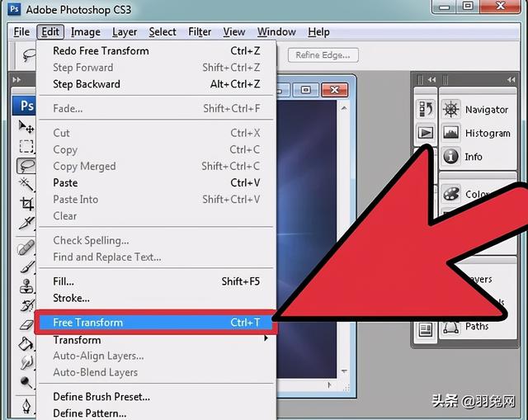
Task: Select the Brush tool
Action: pos(27,267)
